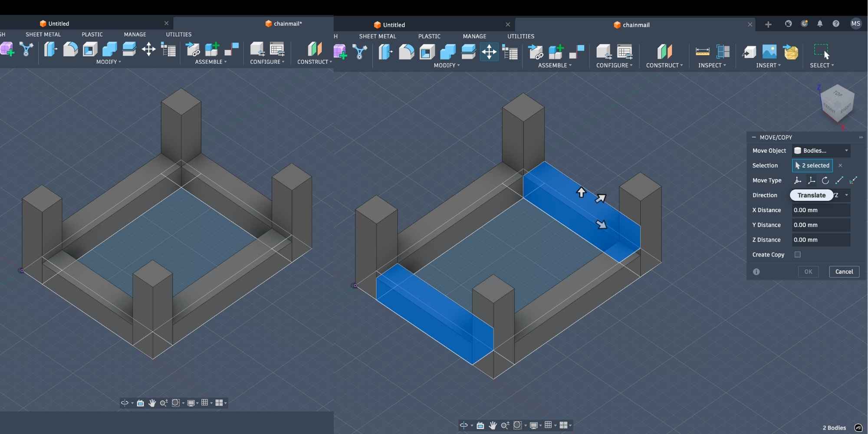868x434 pixels.
Task: Select Combine tool in right window
Action: (448, 52)
